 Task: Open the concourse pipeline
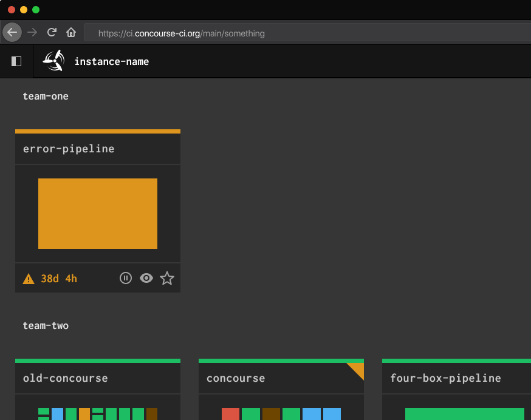pos(235,378)
